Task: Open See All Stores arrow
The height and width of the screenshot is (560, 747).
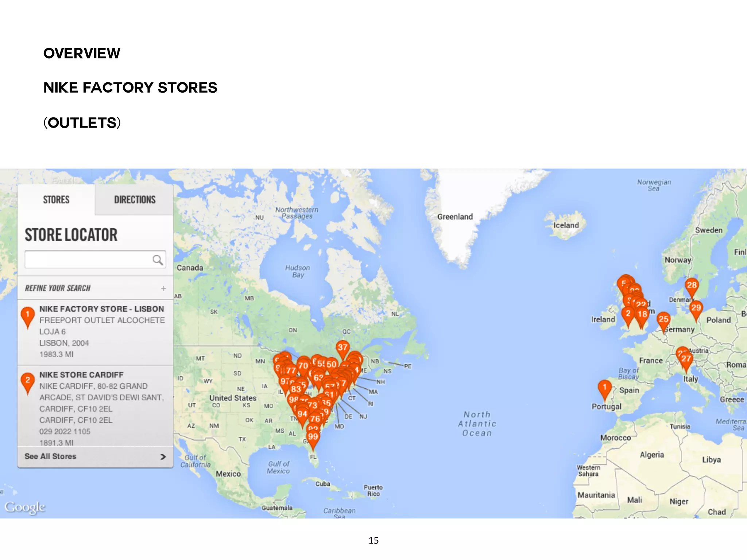Action: pyautogui.click(x=163, y=456)
